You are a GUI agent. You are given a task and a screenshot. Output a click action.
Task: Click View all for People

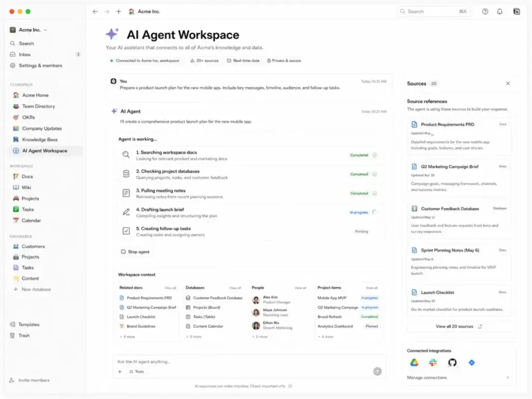click(300, 288)
